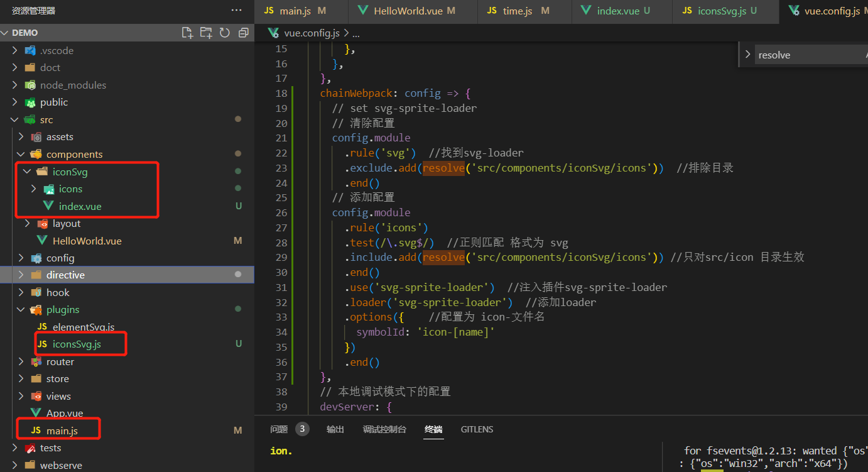Expand the icons subfolder chevron
Viewport: 868px width, 472px height.
coord(33,189)
